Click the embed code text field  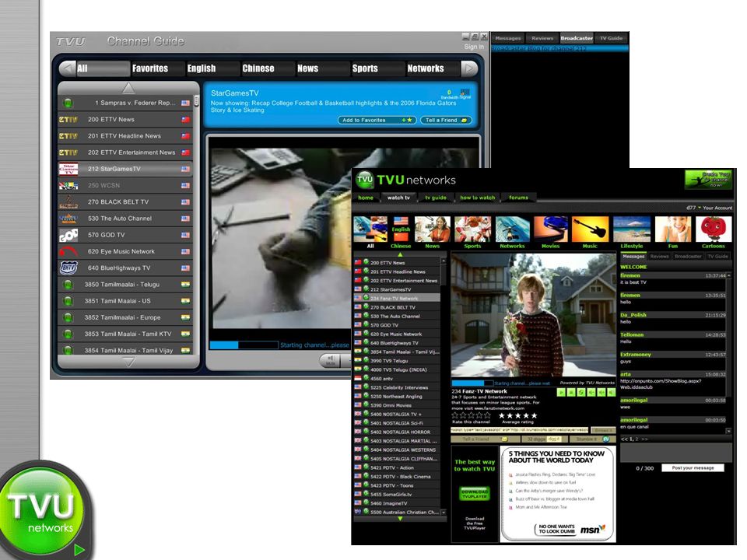click(520, 430)
